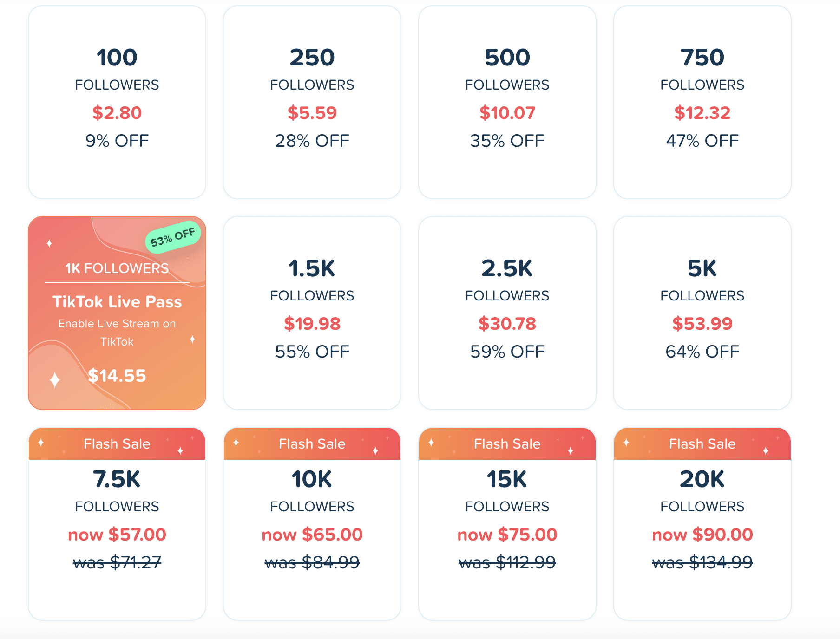This screenshot has width=840, height=639.
Task: Select the 100 followers package
Action: tap(117, 102)
